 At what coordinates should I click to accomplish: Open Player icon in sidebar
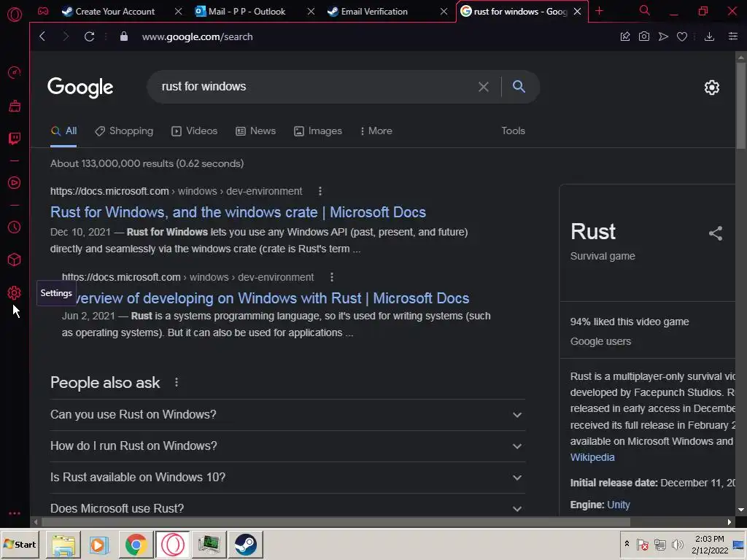pos(15,183)
